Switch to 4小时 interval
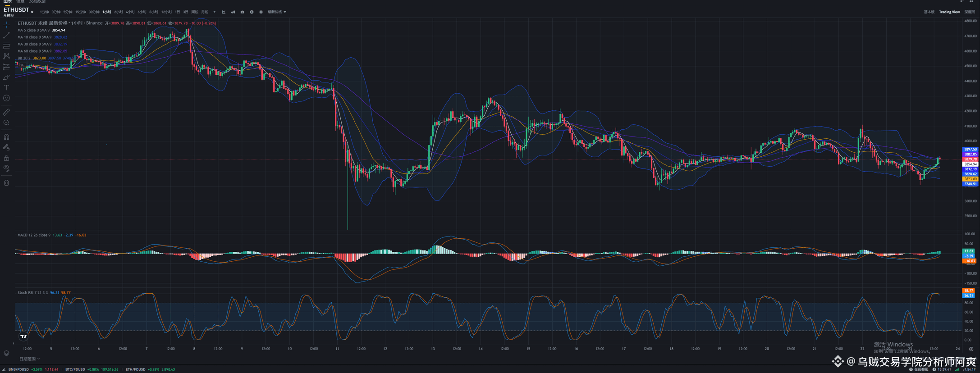980x373 pixels. click(130, 12)
